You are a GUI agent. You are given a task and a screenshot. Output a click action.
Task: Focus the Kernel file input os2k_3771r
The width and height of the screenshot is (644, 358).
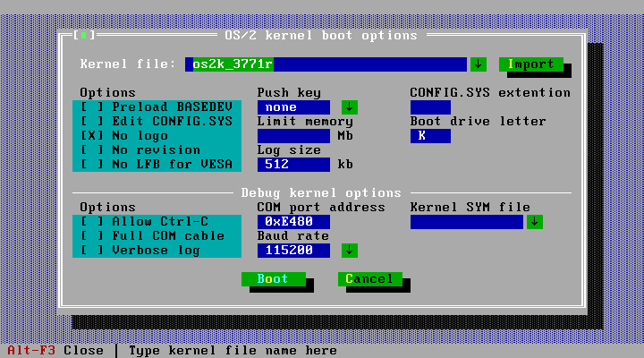(326, 64)
